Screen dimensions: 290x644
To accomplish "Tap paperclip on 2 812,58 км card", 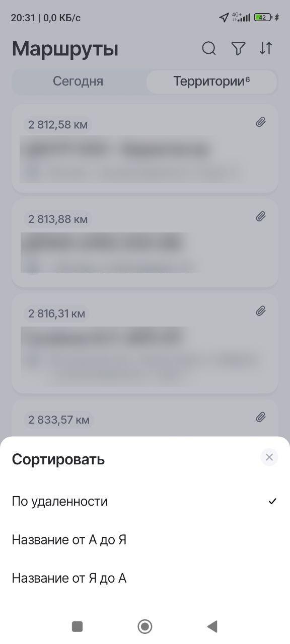I will pos(261,122).
